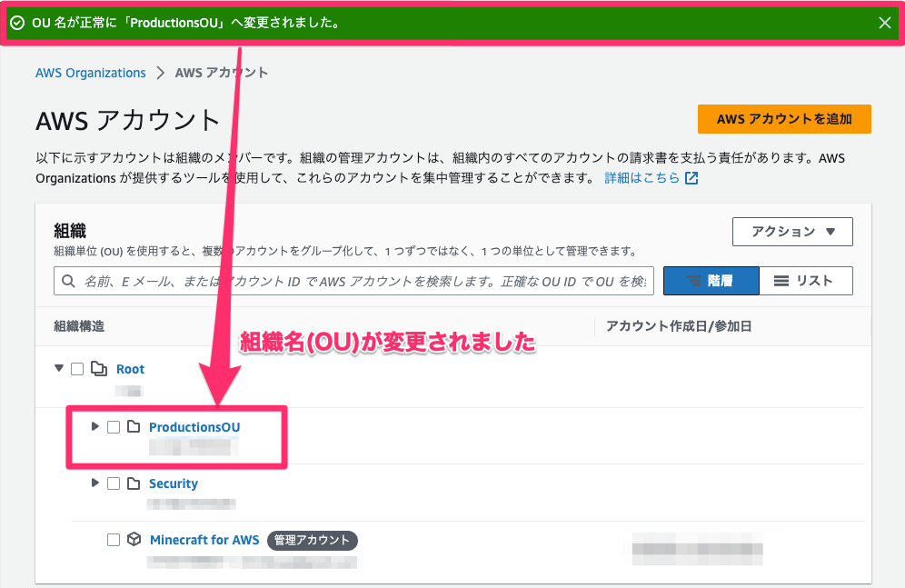Click the list lines icon on リスト
The width and height of the screenshot is (905, 588).
[781, 281]
